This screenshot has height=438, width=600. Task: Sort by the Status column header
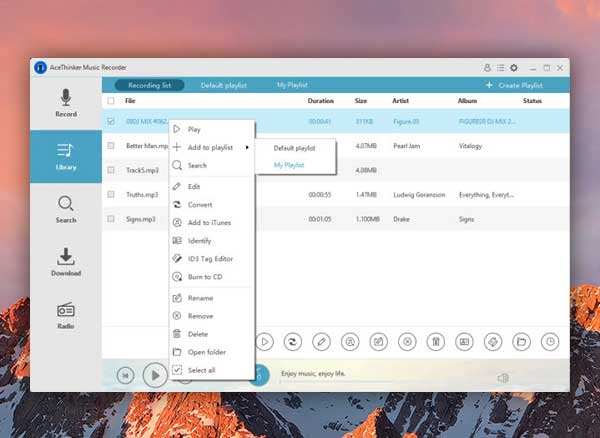click(x=532, y=101)
